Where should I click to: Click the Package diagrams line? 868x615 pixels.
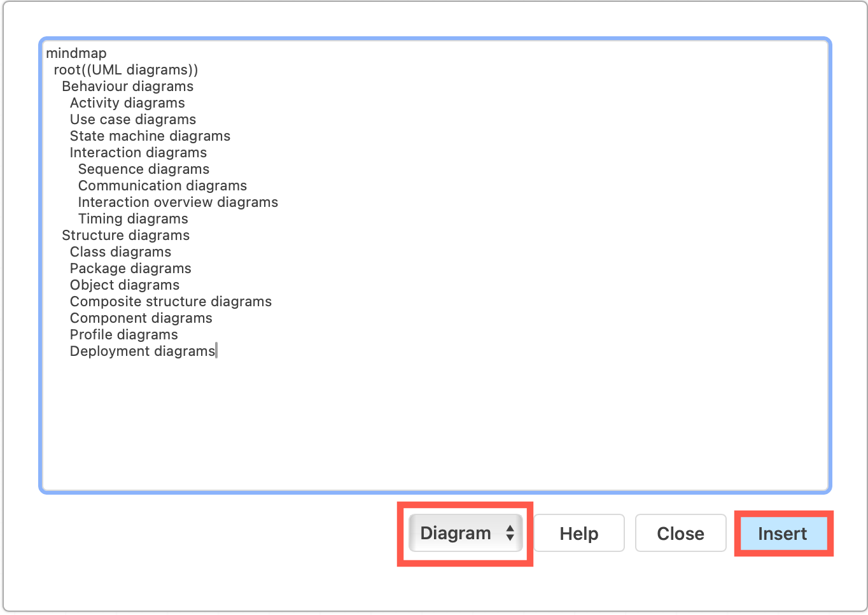click(x=130, y=268)
